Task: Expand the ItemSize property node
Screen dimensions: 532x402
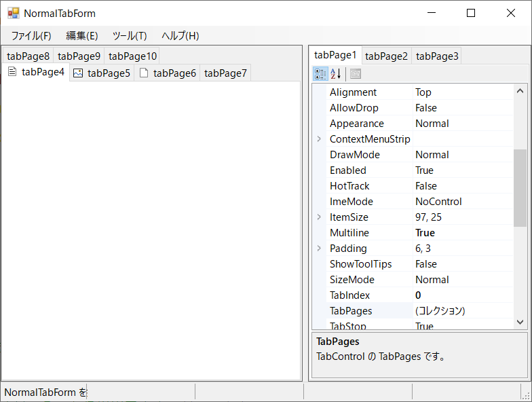Action: [x=319, y=217]
